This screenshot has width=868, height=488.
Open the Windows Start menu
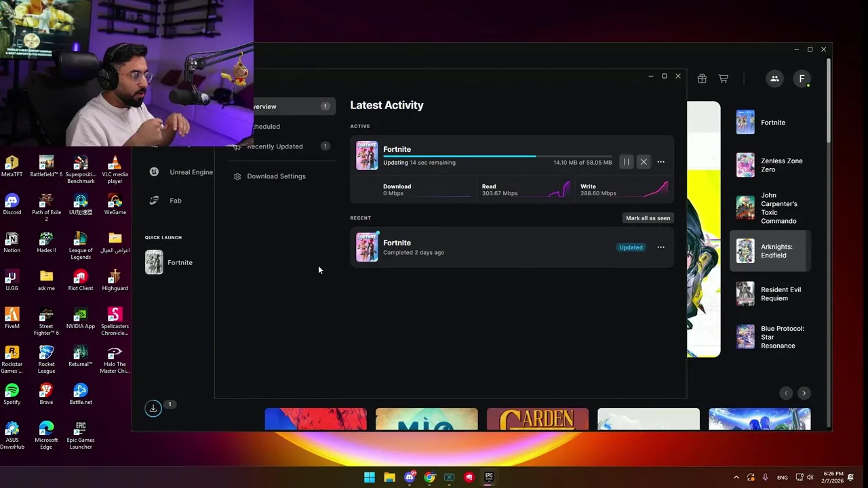click(x=370, y=477)
